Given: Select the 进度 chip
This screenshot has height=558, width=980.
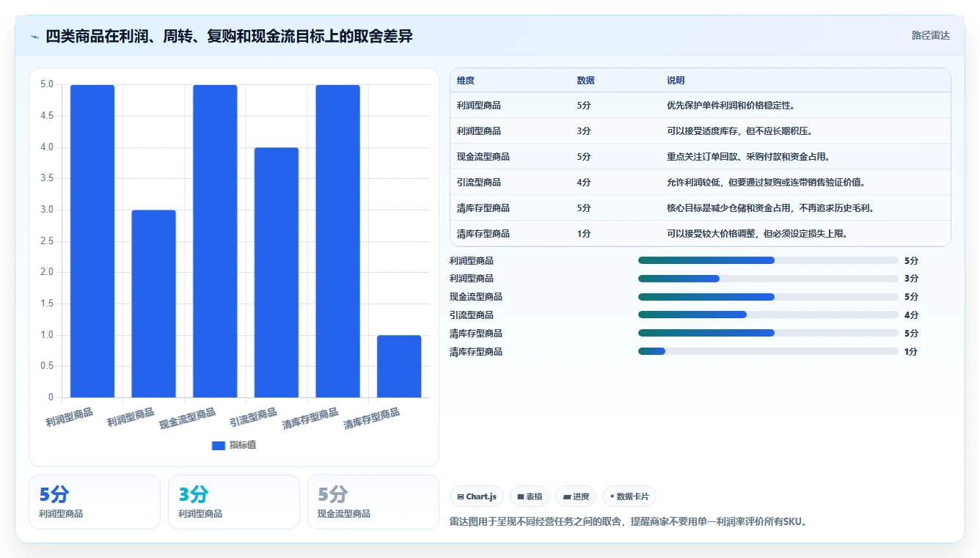Looking at the screenshot, I should (576, 496).
